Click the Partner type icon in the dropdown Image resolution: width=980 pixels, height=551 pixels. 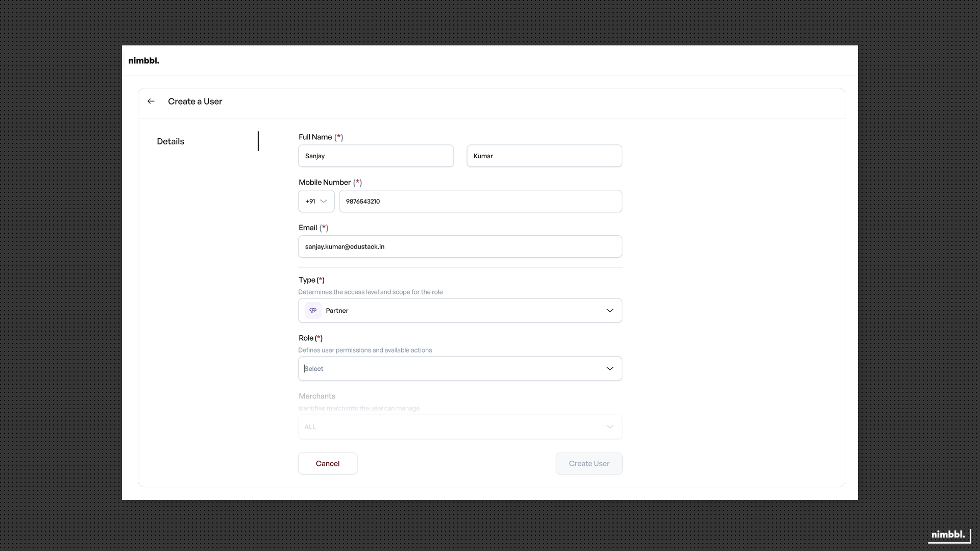[312, 310]
